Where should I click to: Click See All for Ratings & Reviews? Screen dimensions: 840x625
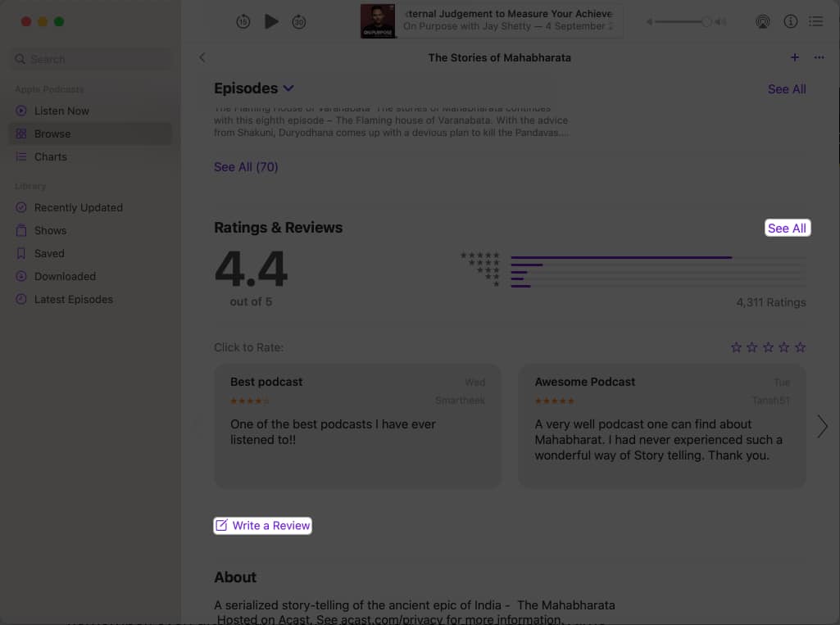[787, 229]
